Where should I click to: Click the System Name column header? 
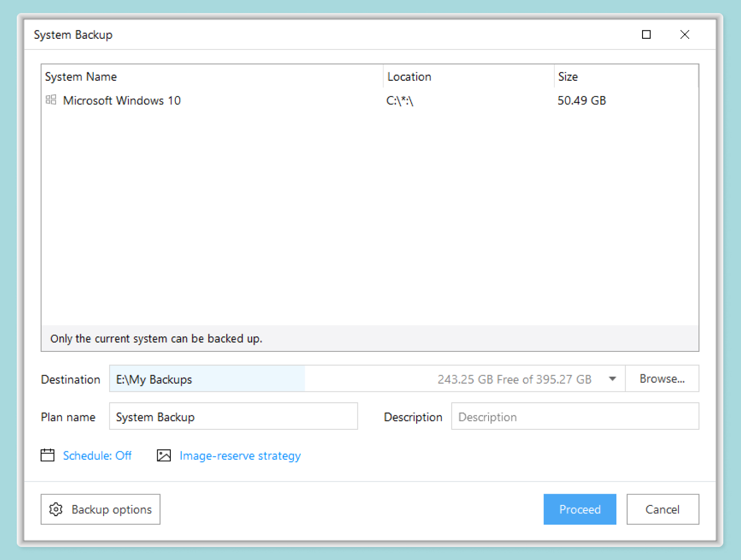(81, 77)
